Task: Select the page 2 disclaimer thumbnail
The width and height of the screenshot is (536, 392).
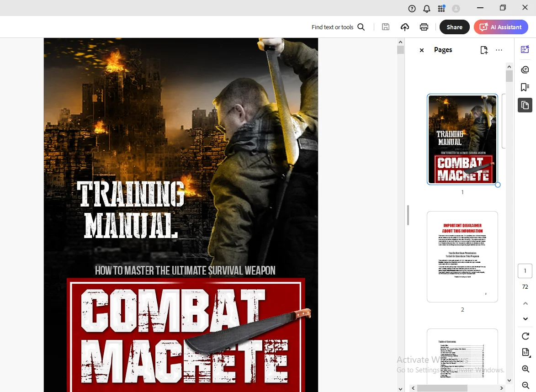Action: click(x=462, y=257)
